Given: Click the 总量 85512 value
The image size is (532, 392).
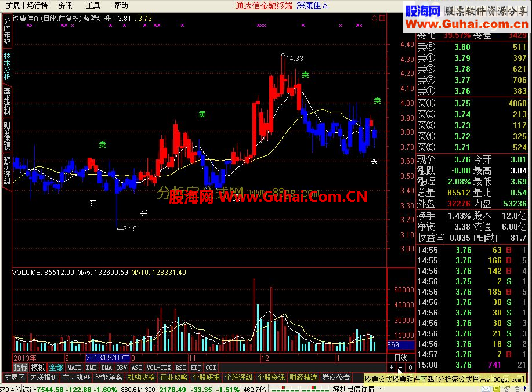Looking at the screenshot, I should [x=459, y=193].
